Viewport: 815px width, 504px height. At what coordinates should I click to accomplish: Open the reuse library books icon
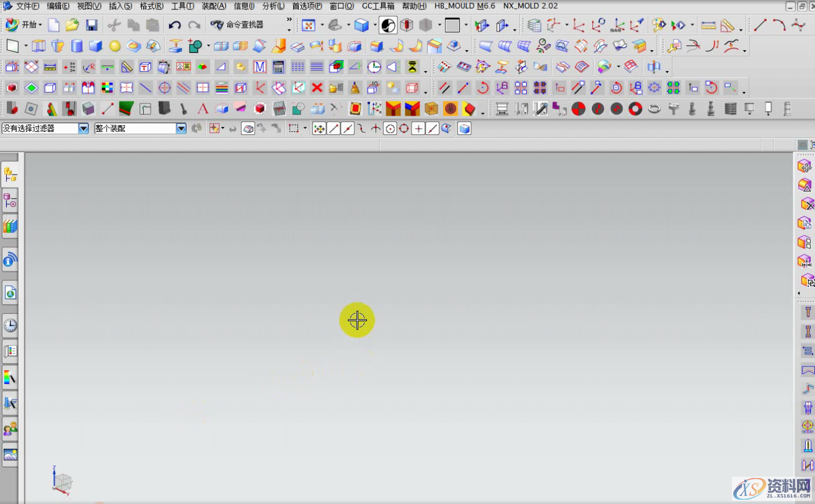point(10,226)
